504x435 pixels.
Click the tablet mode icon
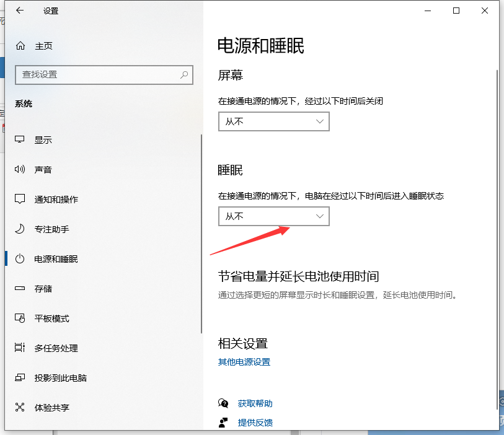[x=20, y=319]
